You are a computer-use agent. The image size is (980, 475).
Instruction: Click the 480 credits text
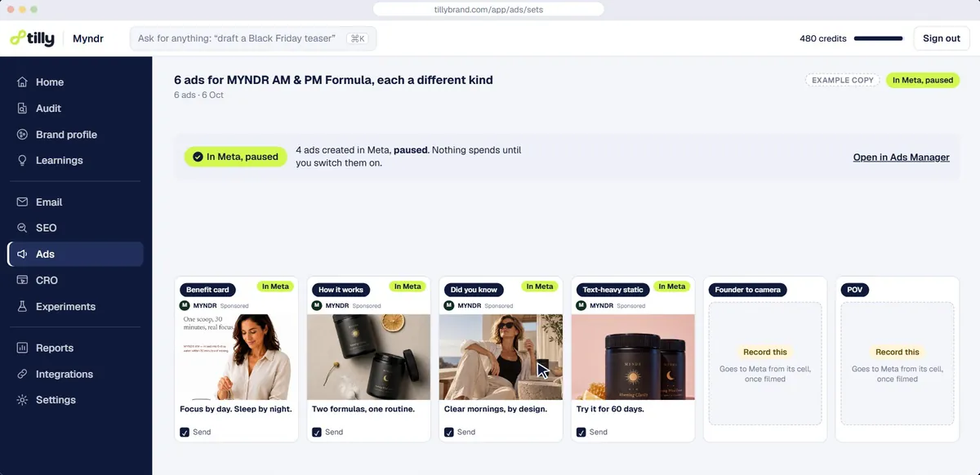tap(823, 38)
